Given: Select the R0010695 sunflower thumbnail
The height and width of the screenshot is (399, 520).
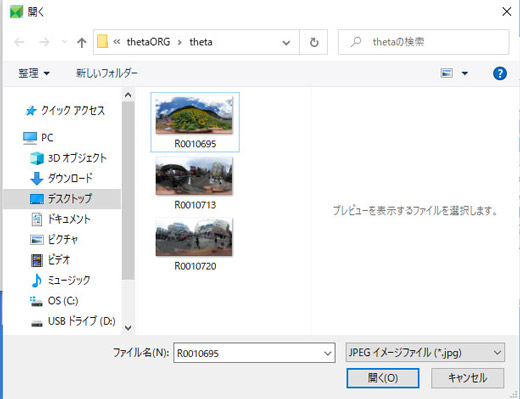Looking at the screenshot, I should (x=194, y=115).
